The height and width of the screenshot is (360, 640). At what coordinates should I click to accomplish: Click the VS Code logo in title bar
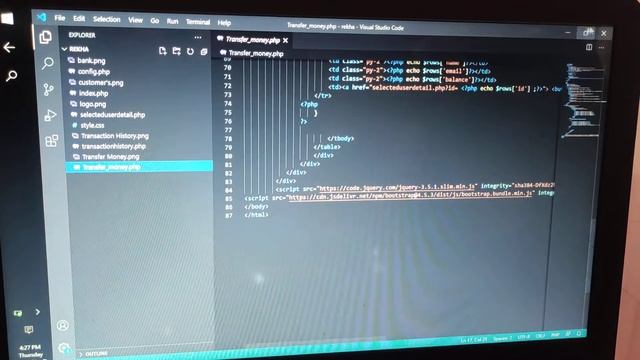pyautogui.click(x=42, y=17)
